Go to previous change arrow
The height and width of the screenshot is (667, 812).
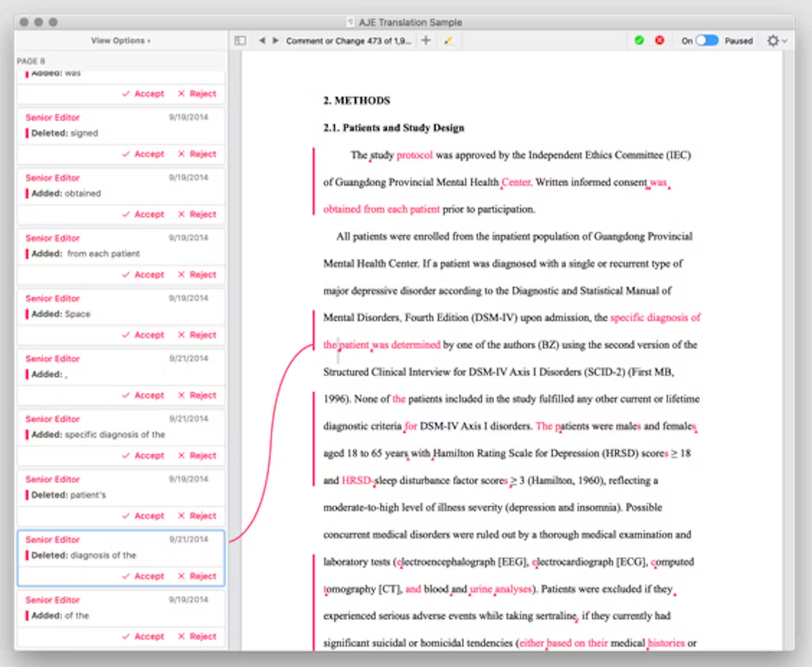point(262,41)
